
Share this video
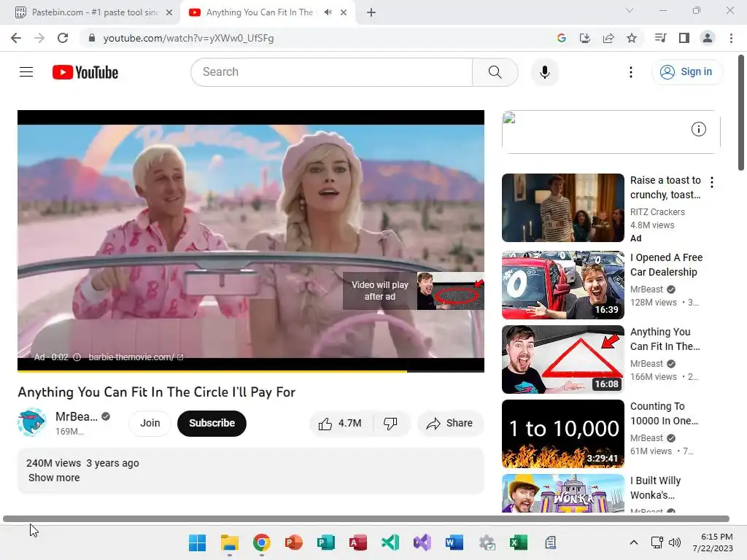(x=450, y=424)
